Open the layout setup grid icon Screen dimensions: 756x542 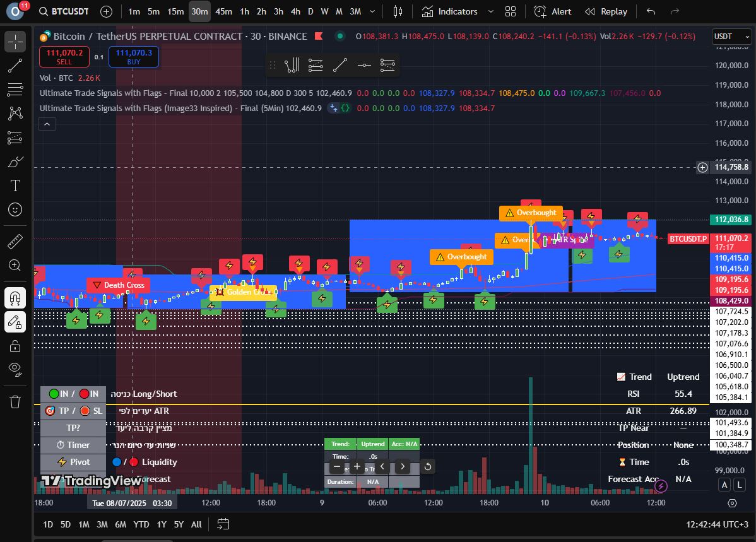click(x=511, y=11)
